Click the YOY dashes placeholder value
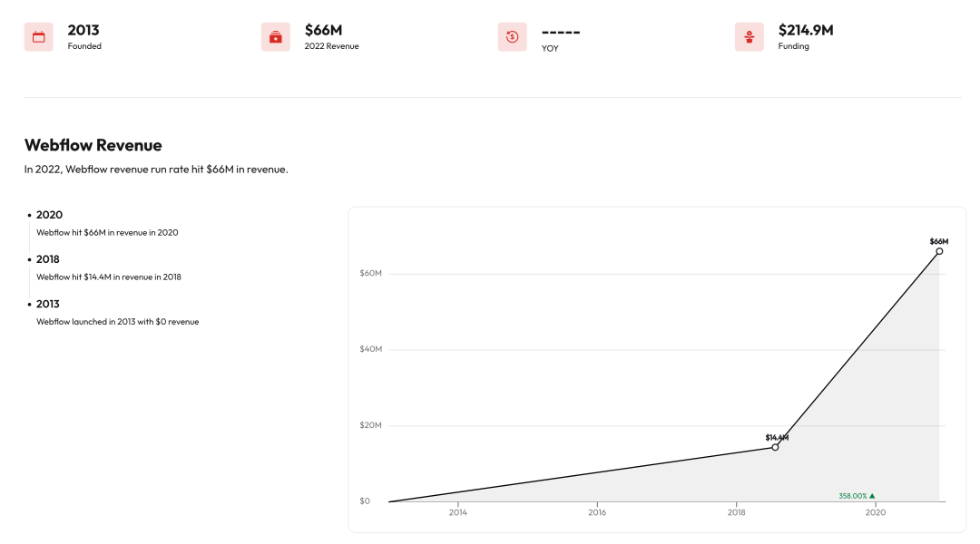Screen dimensions: 980x544 coord(561,32)
